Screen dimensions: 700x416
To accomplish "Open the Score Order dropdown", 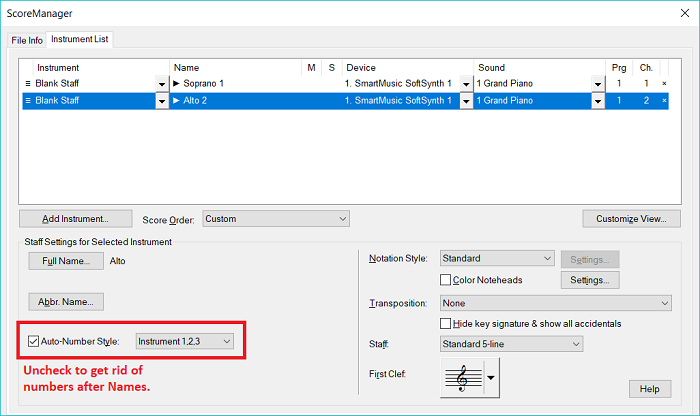I will (x=275, y=218).
